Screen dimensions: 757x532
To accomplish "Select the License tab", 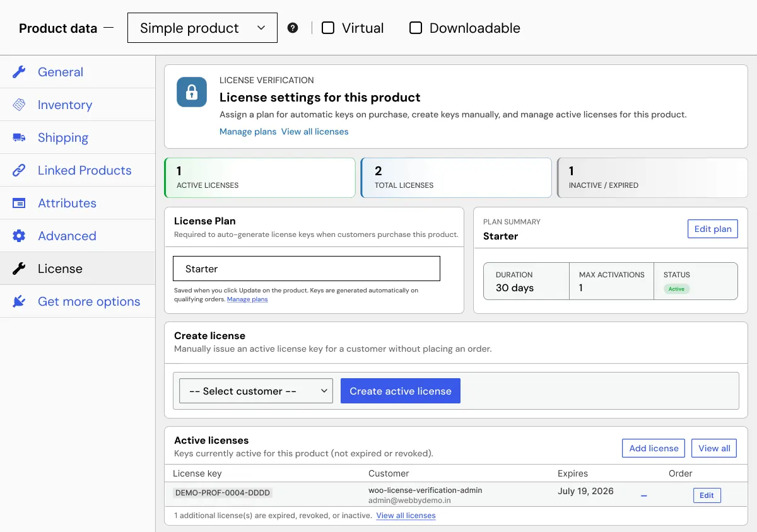I will (78, 269).
